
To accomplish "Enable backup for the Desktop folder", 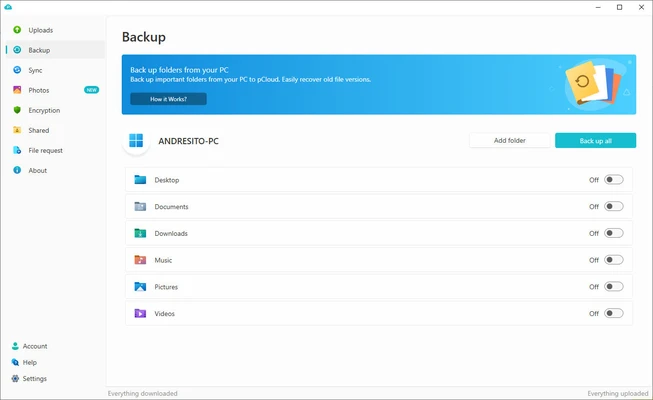I will [614, 180].
